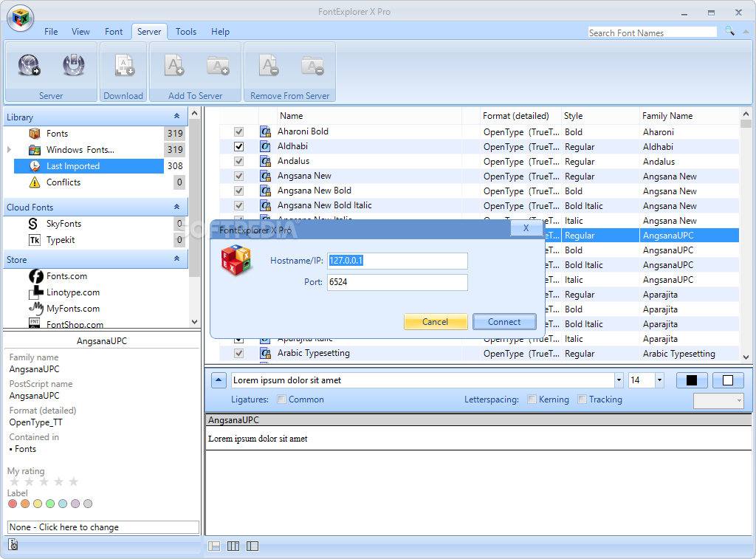Open Conflicts warning item
The image size is (756, 559).
(x=63, y=182)
